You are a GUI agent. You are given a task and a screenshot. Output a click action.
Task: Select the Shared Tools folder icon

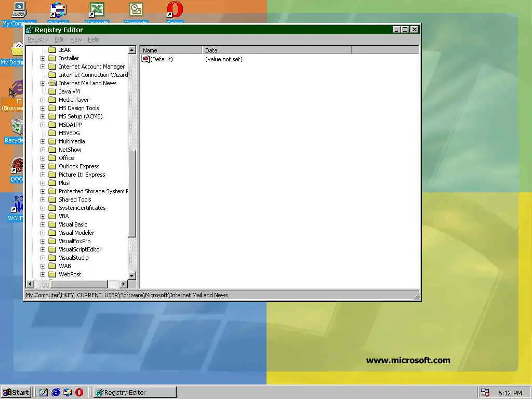pos(52,199)
